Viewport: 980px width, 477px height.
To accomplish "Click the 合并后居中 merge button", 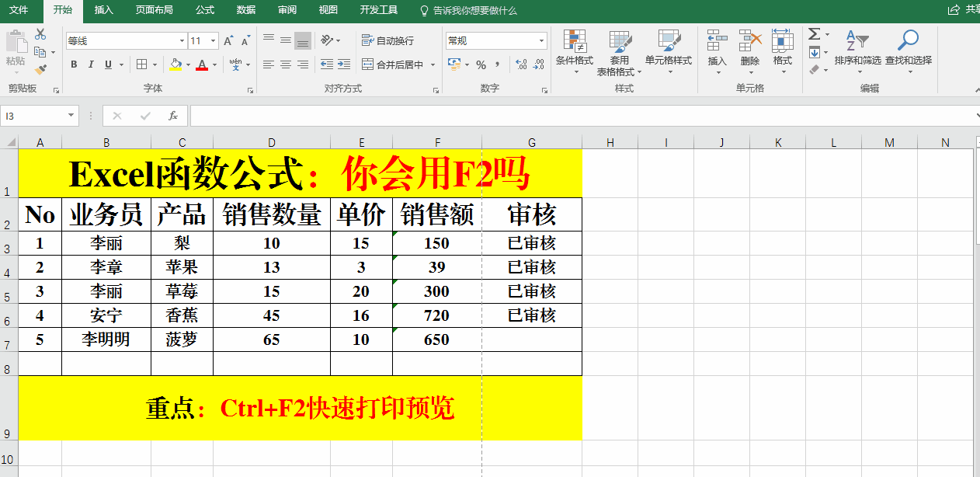I will [x=393, y=64].
